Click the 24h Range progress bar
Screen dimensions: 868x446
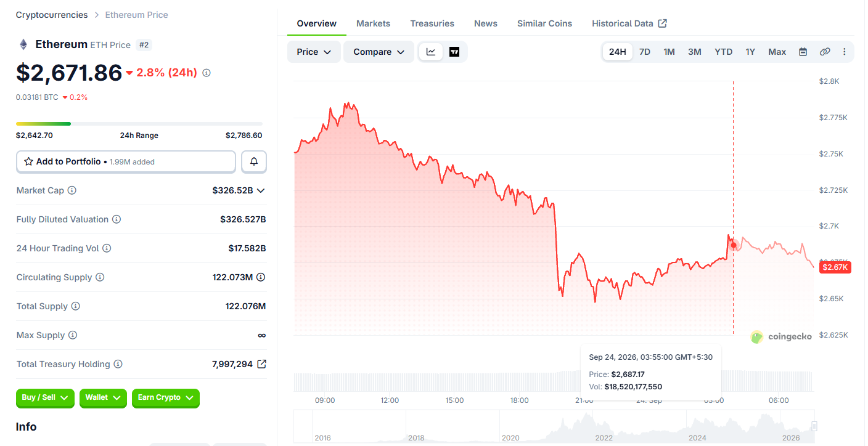pyautogui.click(x=139, y=124)
